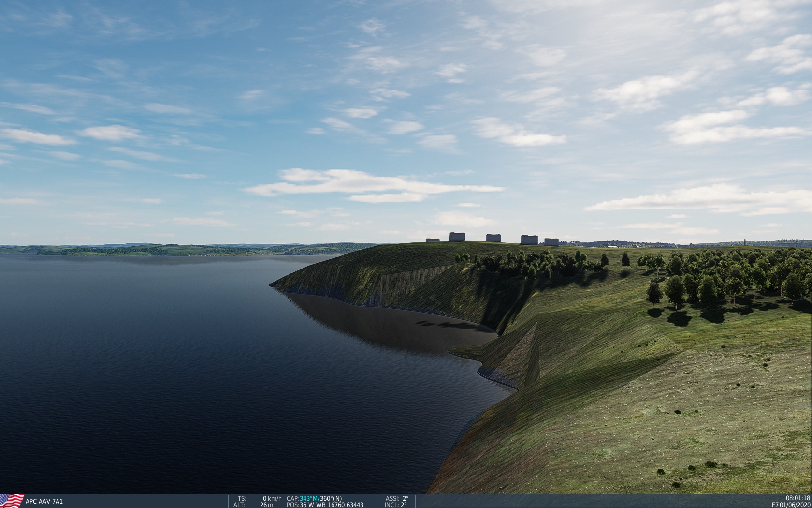The width and height of the screenshot is (812, 508).
Task: Click the ASSI -2° readout
Action: [397, 498]
